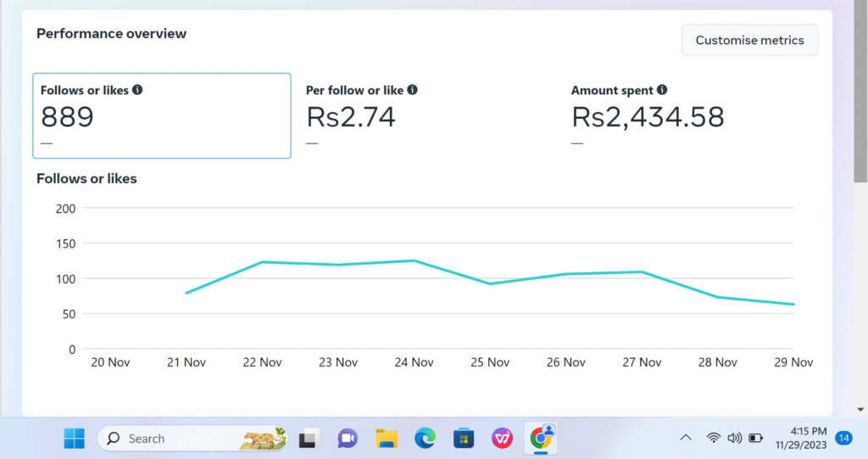Screen dimensions: 868x459
Task: Open File Explorer from the taskbar
Action: (x=387, y=439)
